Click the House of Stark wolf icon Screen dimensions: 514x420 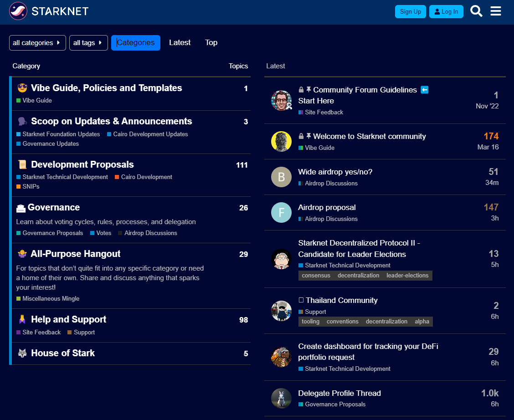(x=22, y=353)
